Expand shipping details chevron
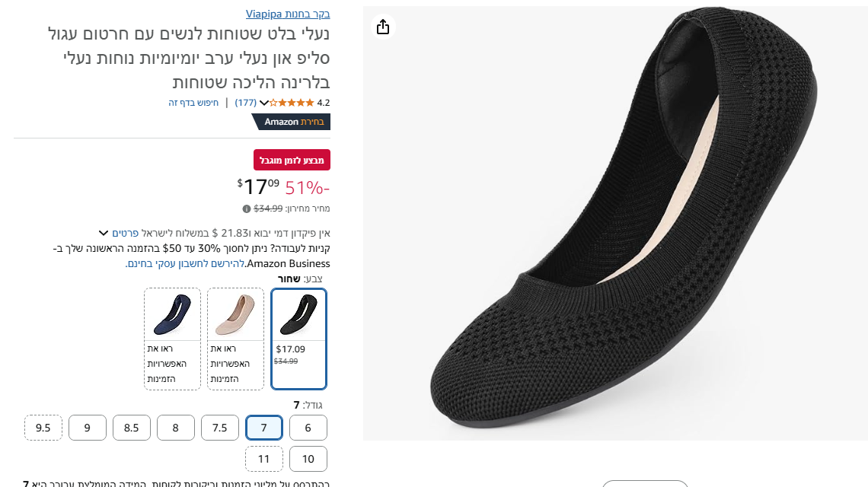 [104, 233]
